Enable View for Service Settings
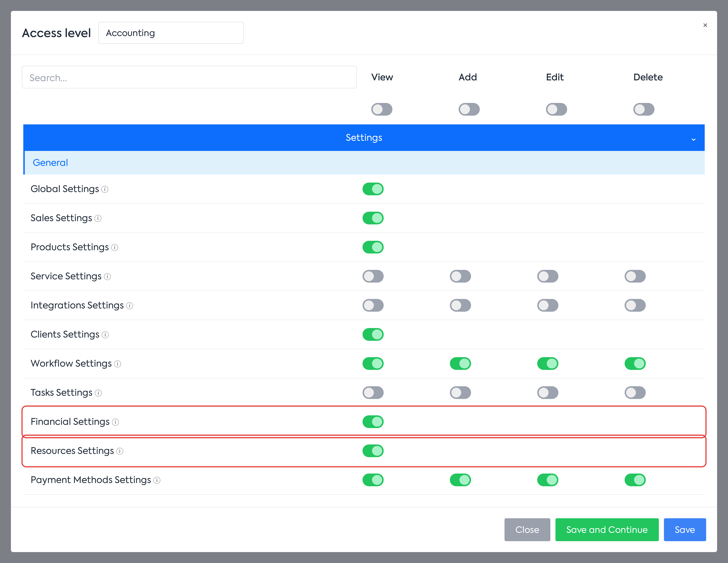Image resolution: width=728 pixels, height=563 pixels. (373, 276)
